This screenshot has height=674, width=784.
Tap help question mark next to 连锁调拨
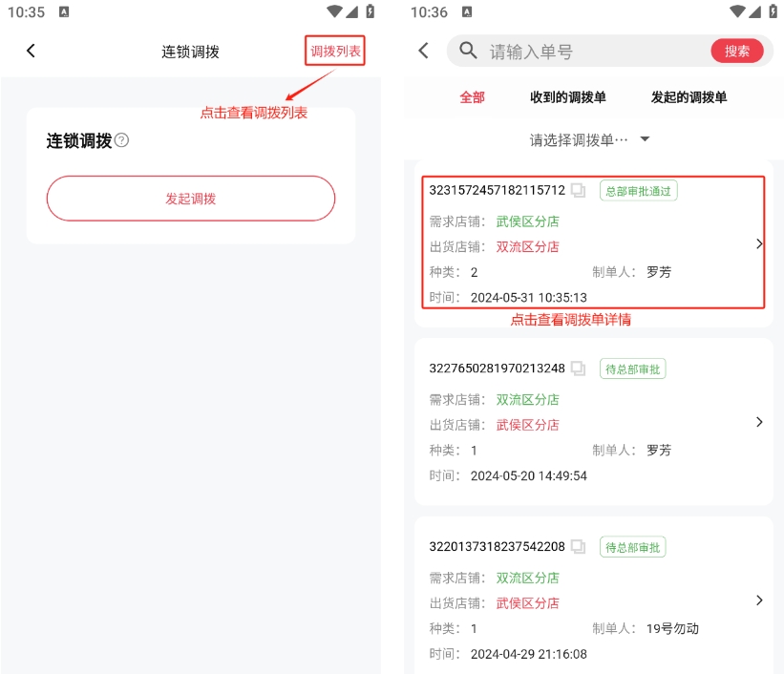121,141
